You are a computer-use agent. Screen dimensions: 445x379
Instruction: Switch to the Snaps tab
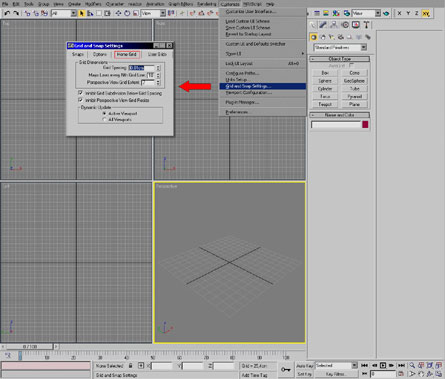(x=78, y=54)
